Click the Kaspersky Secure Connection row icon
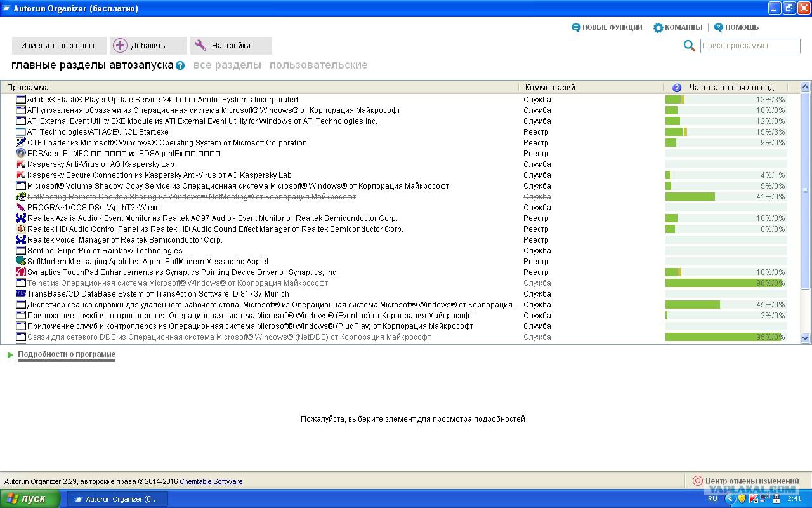812x508 pixels. coord(20,175)
